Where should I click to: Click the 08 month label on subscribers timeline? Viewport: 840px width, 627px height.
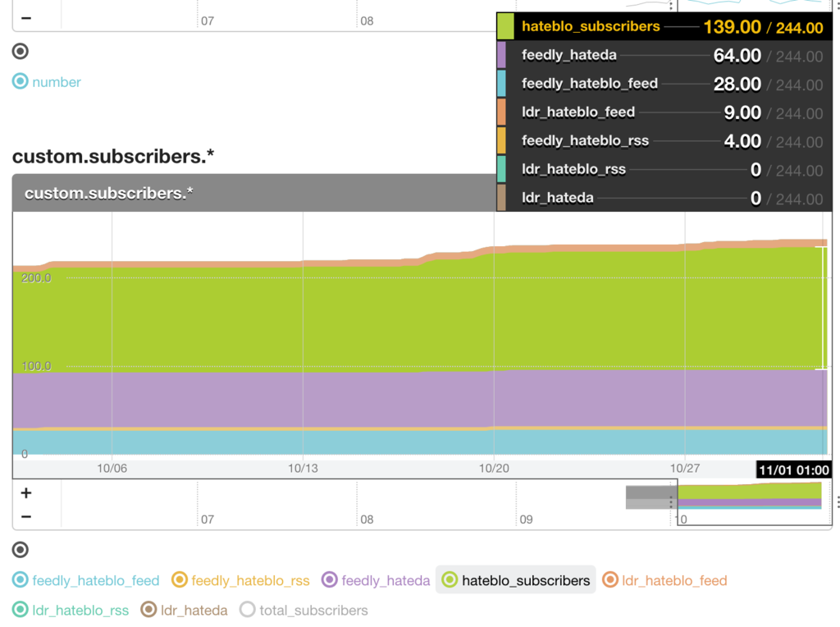click(x=367, y=519)
